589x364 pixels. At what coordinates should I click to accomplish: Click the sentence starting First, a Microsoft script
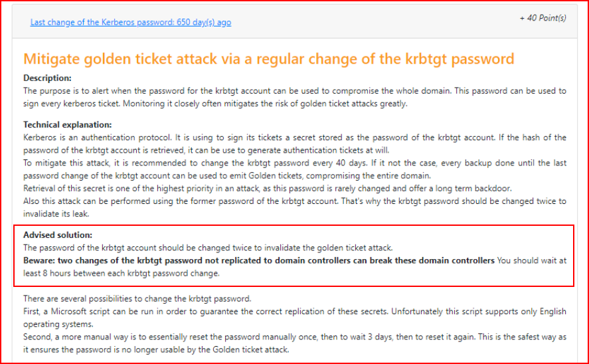pos(295,318)
